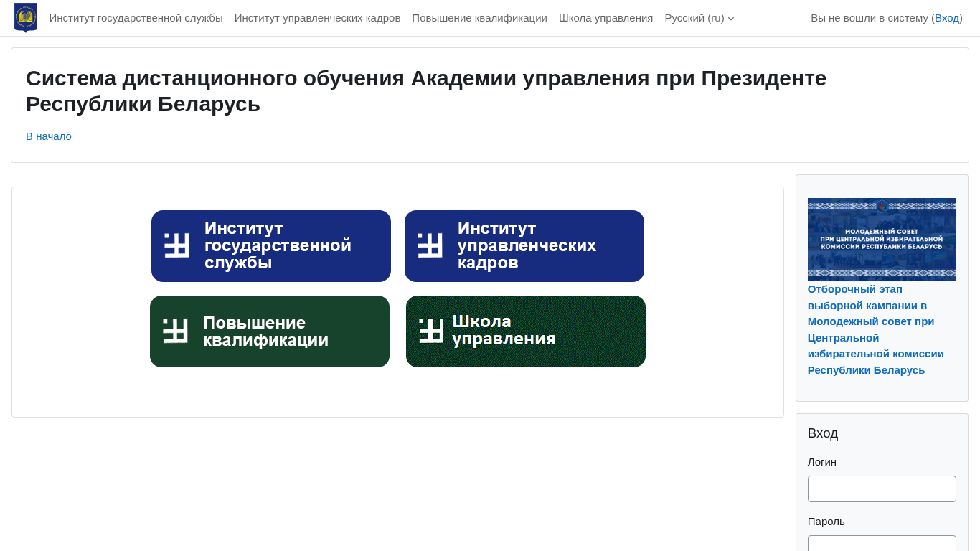This screenshot has width=980, height=551.
Task: Focus the Логин input field
Action: 882,489
